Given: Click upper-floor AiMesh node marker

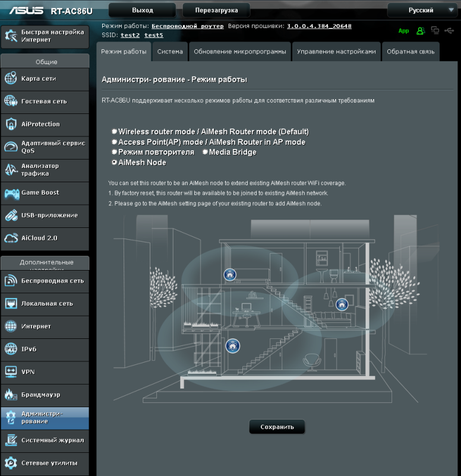Looking at the screenshot, I should tap(230, 274).
